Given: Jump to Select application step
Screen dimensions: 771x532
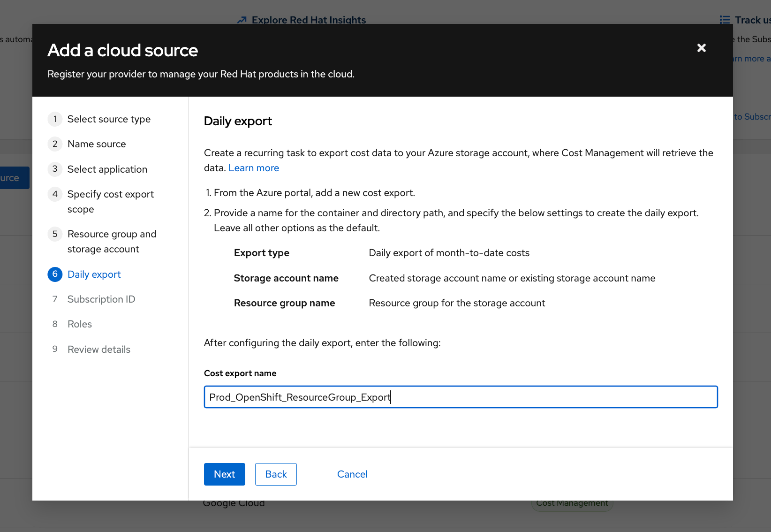Looking at the screenshot, I should [107, 169].
